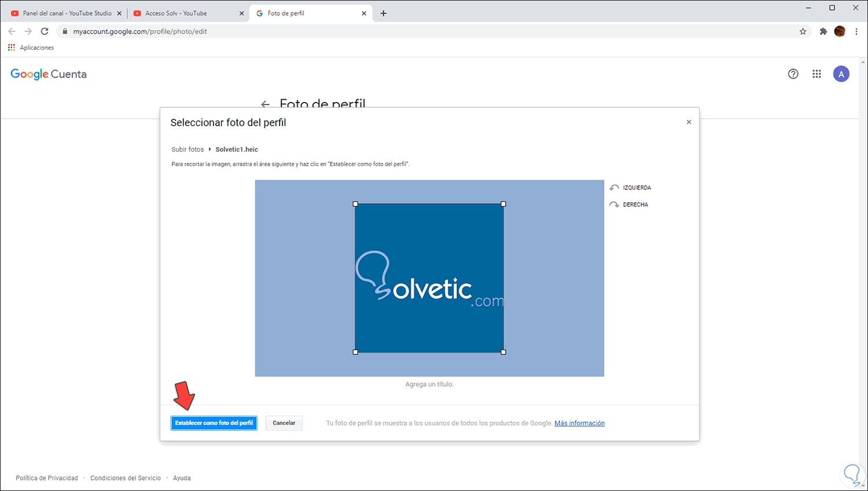The height and width of the screenshot is (491, 868).
Task: Open the Chrome profile picture menu
Action: pyautogui.click(x=840, y=31)
